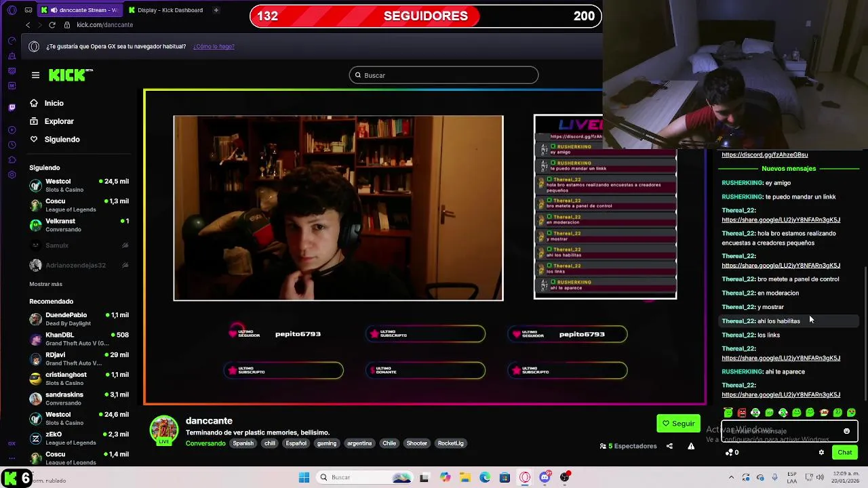Share the stream via share icon
This screenshot has height=488, width=868.
pos(669,446)
